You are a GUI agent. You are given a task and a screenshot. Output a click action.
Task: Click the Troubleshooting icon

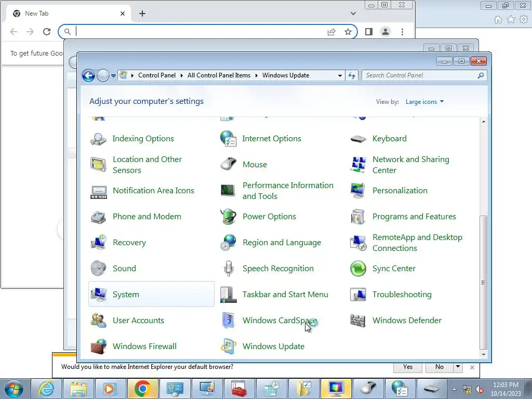358,295
